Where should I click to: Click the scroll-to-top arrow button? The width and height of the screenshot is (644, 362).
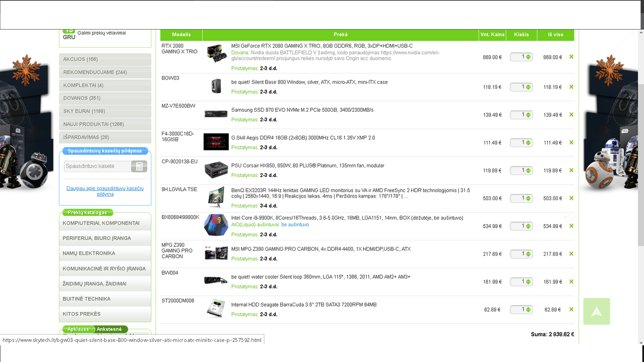pos(597,311)
